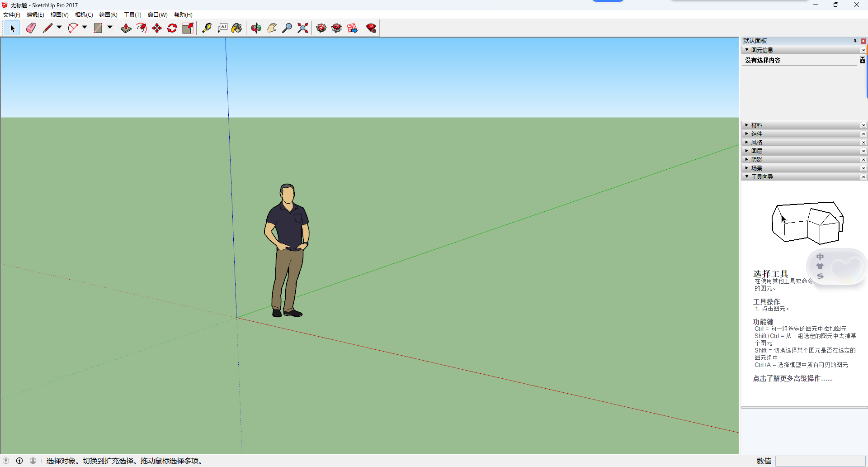Screen dimensions: 868x467
Task: Activate the Orbit camera tool
Action: tap(256, 28)
